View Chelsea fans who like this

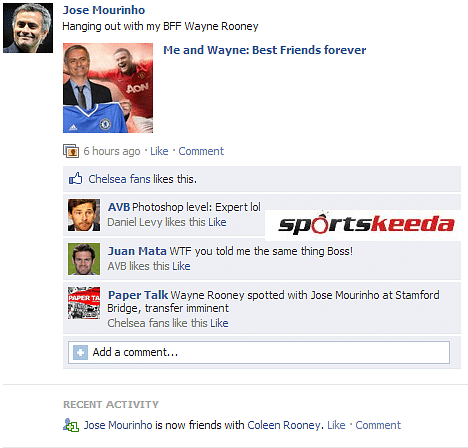pyautogui.click(x=109, y=179)
